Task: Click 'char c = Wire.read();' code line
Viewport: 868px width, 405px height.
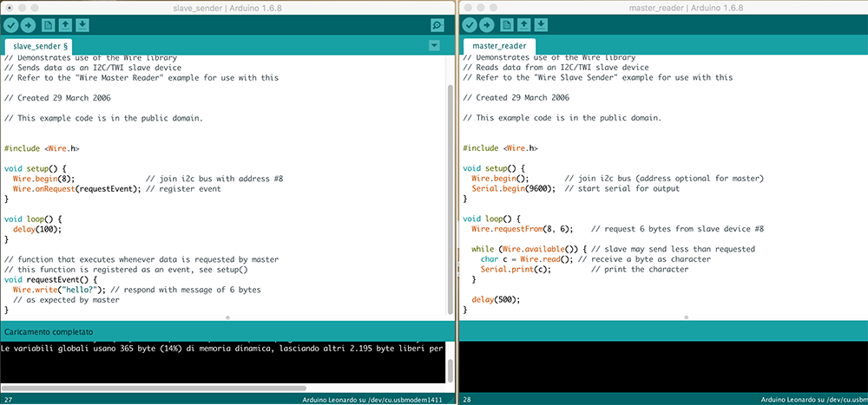Action: pos(528,259)
